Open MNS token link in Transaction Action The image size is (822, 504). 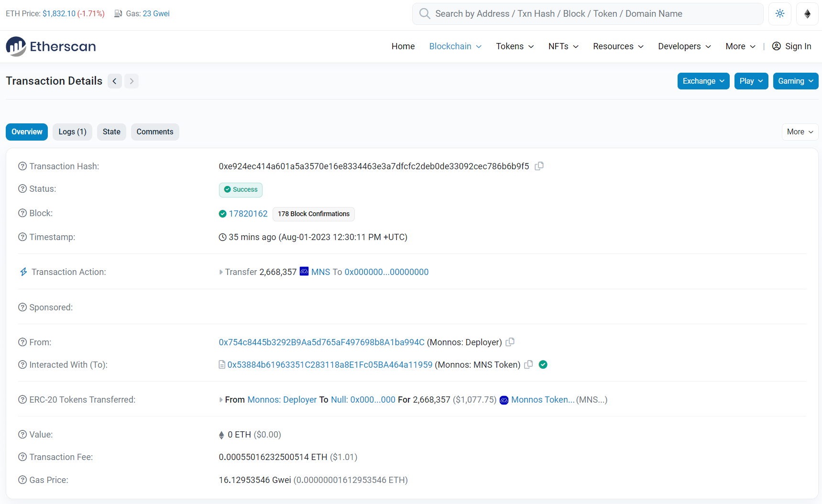321,272
